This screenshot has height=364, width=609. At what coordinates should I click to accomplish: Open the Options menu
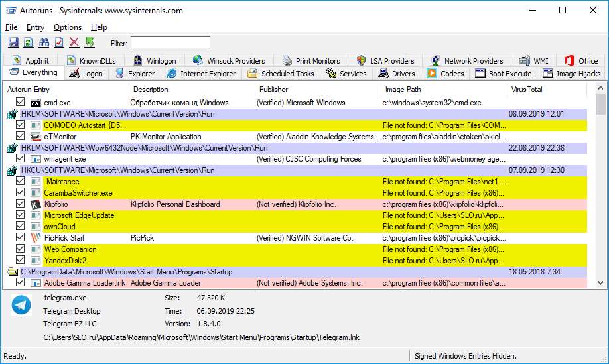click(68, 27)
